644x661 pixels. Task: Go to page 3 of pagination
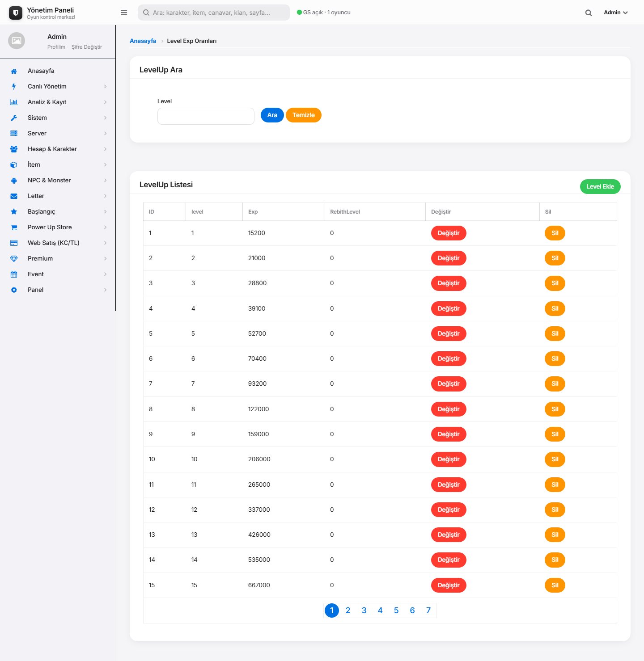click(x=364, y=610)
